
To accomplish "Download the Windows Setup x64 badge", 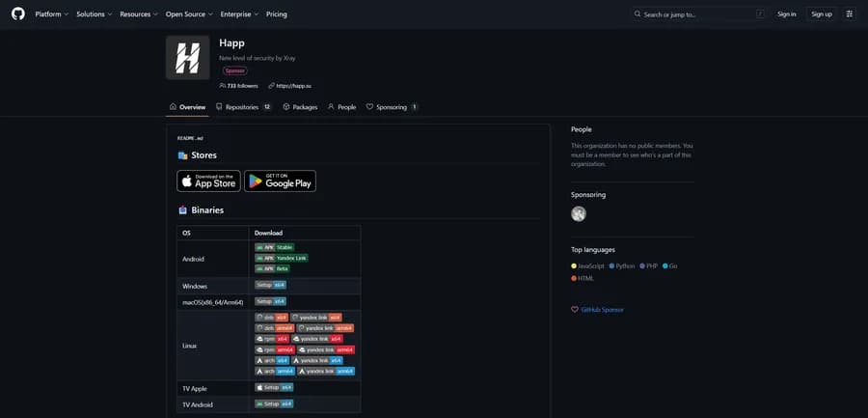I will 271,285.
